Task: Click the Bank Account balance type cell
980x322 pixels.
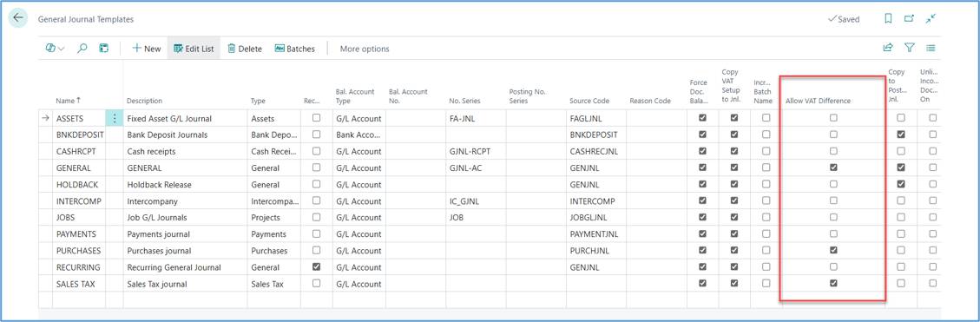Action: click(358, 135)
